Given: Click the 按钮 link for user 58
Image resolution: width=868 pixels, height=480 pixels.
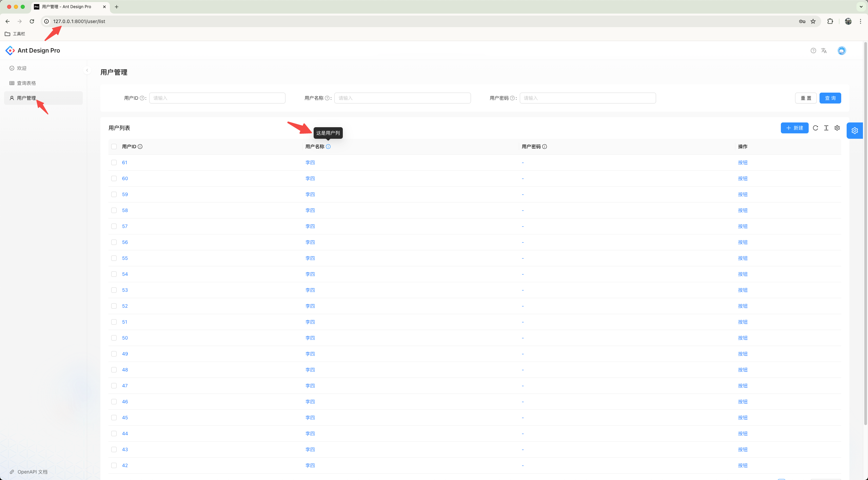Looking at the screenshot, I should point(743,210).
